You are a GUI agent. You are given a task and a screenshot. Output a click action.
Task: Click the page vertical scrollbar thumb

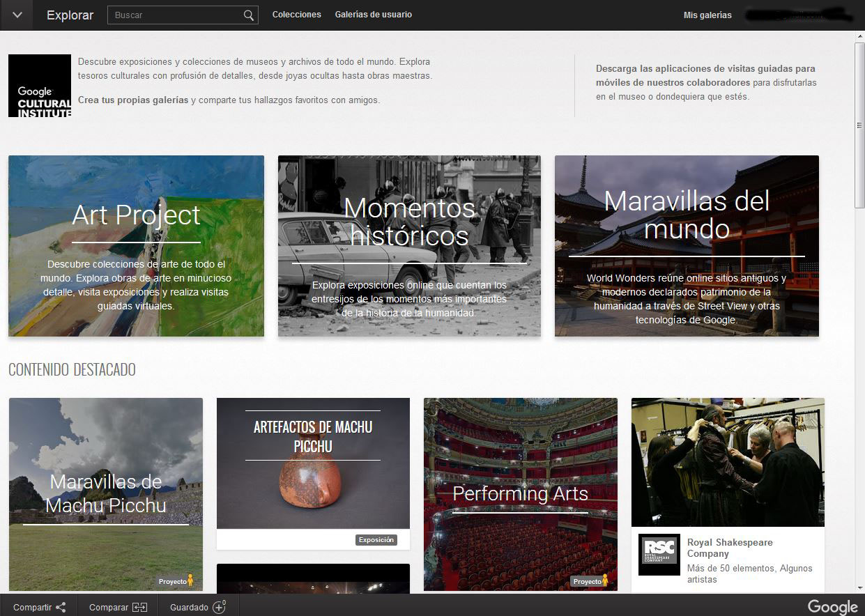tap(859, 125)
